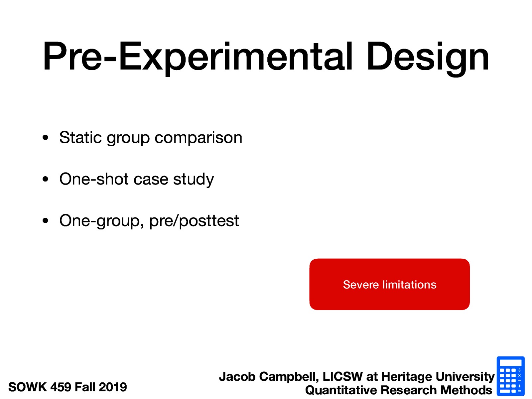Click the first bullet point marker

point(46,137)
